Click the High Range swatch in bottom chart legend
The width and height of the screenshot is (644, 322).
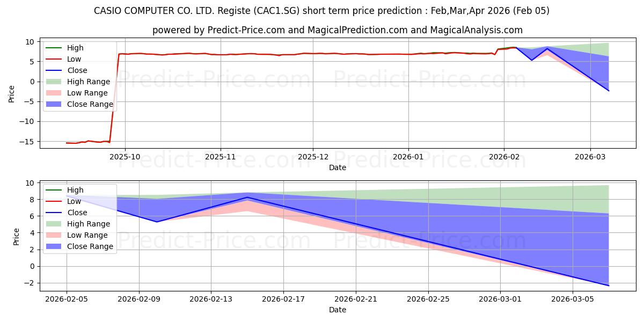coord(55,224)
